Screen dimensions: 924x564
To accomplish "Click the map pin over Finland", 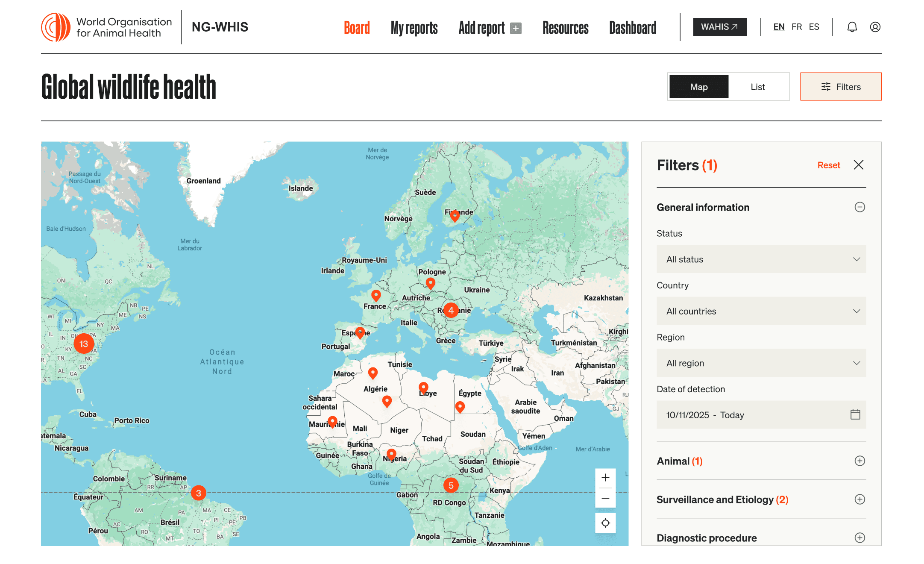I will [x=455, y=216].
